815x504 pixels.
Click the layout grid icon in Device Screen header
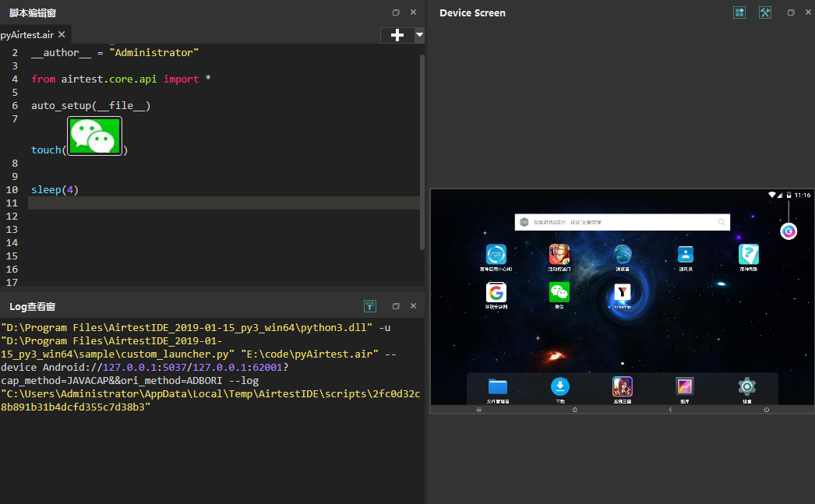[739, 12]
